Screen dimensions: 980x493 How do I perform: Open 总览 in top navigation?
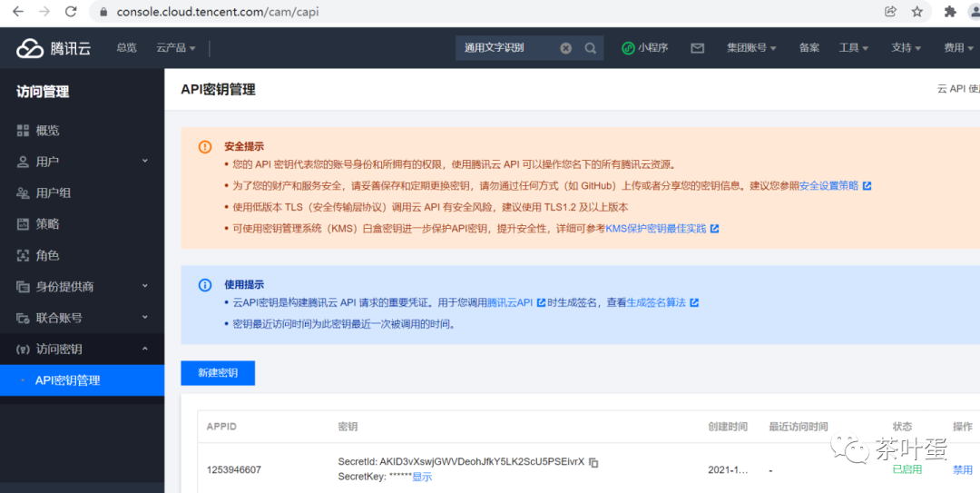pyautogui.click(x=126, y=47)
